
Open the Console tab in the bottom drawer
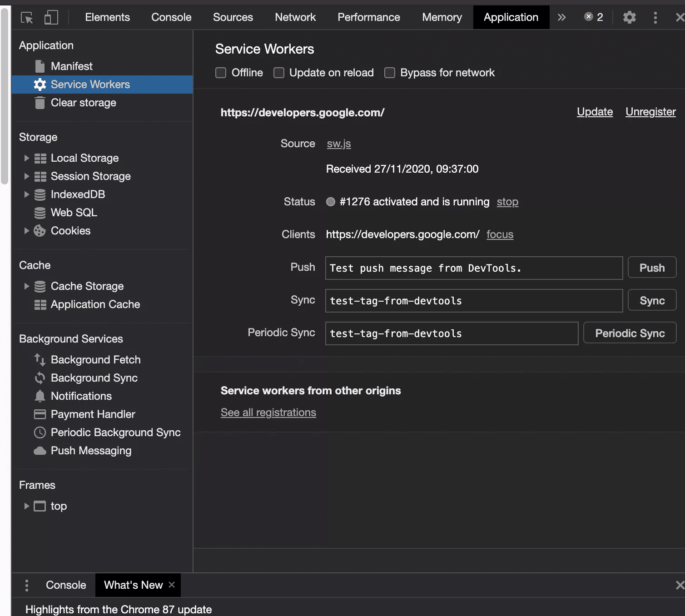pos(66,585)
